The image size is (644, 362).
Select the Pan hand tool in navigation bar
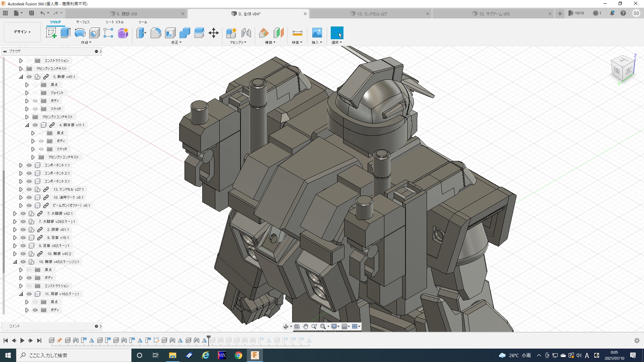305,326
